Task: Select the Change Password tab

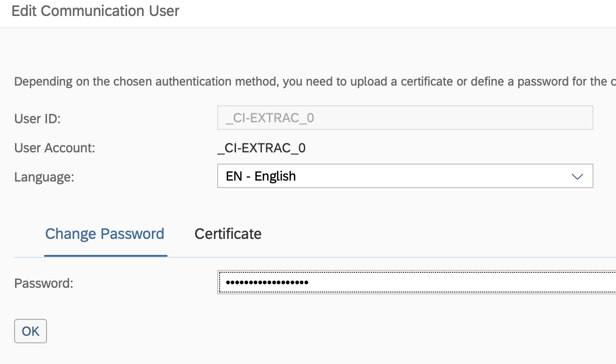Action: [x=104, y=234]
